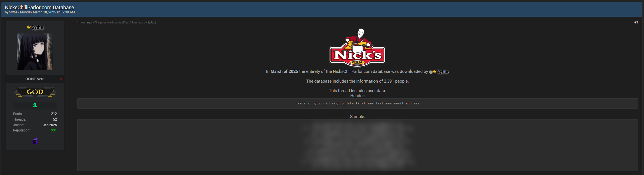Click the "1 hour ago" post timestamp
The width and height of the screenshot is (644, 175).
(x=84, y=22)
